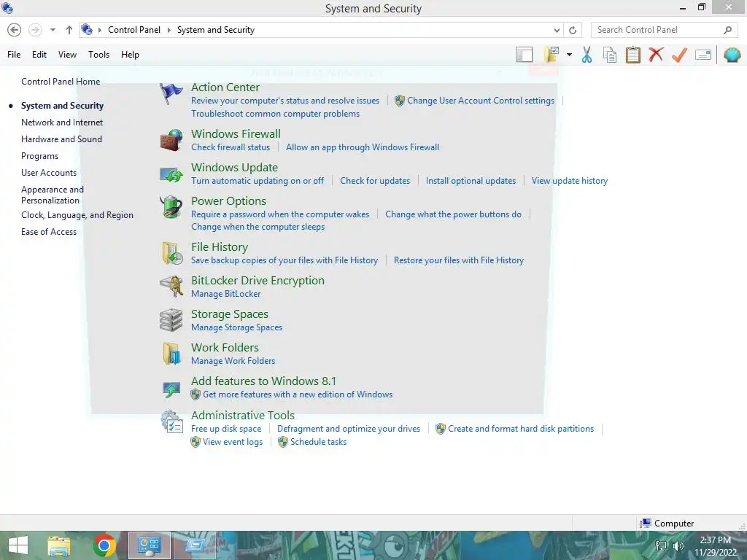Click Schedule tasks link
The height and width of the screenshot is (560, 747).
pyautogui.click(x=318, y=442)
